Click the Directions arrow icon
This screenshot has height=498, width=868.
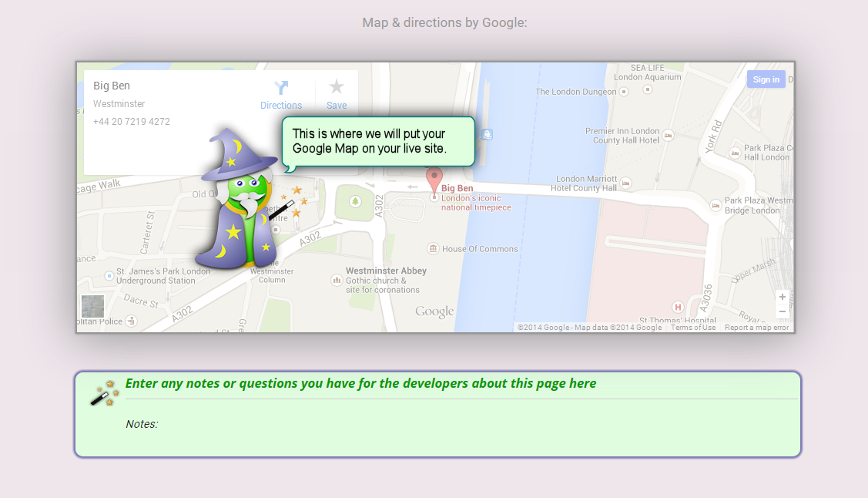281,88
